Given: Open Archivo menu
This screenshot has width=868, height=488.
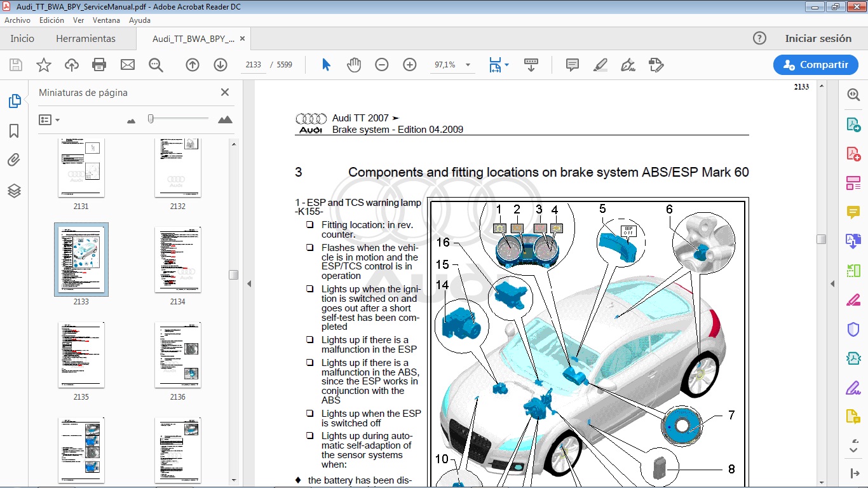Looking at the screenshot, I should (x=18, y=20).
